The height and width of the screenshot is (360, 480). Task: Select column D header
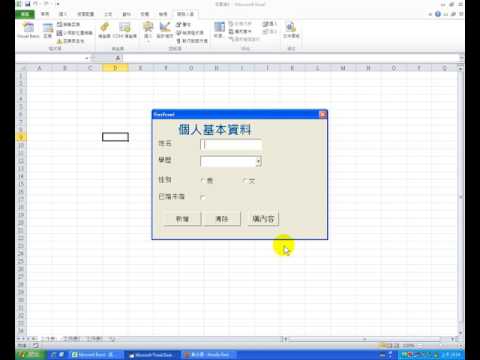[x=115, y=68]
